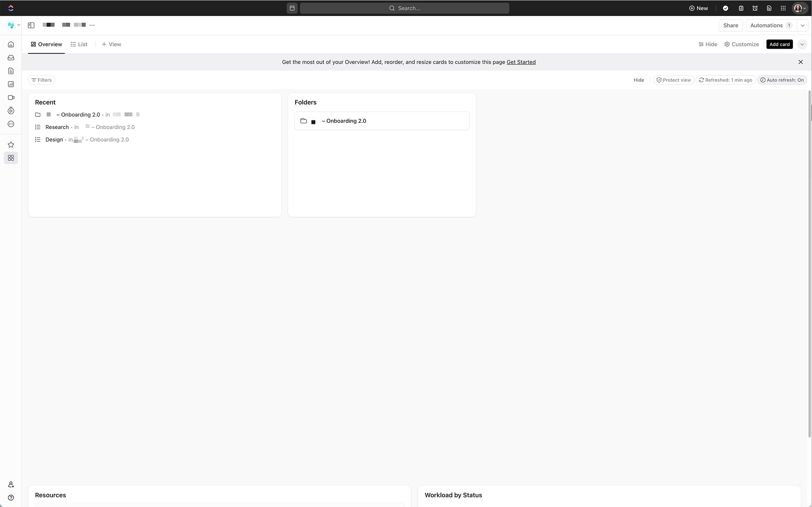812x507 pixels.
Task: Open Customize settings
Action: coord(742,44)
